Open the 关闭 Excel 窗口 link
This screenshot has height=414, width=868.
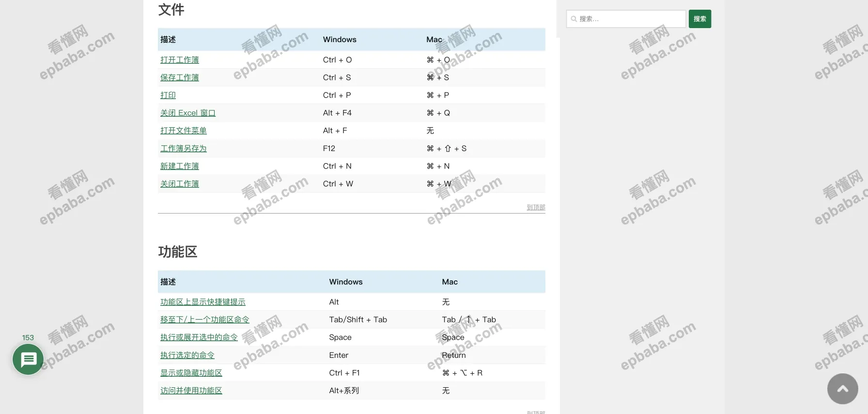tap(187, 113)
